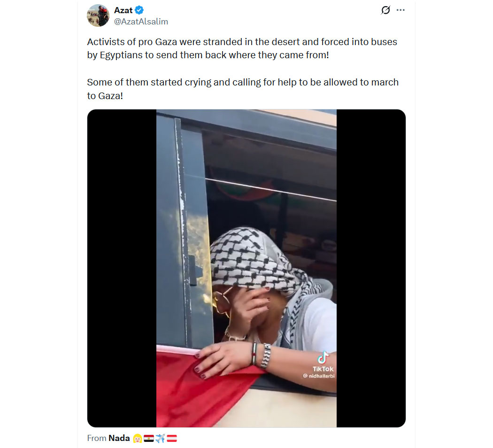Open the Nada source account link
Screen dimensions: 493x448
[x=119, y=438]
